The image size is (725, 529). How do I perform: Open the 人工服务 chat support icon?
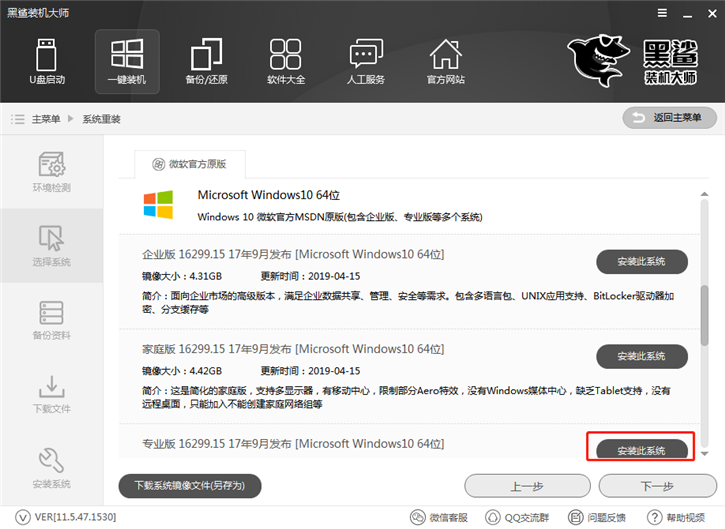coord(366,62)
